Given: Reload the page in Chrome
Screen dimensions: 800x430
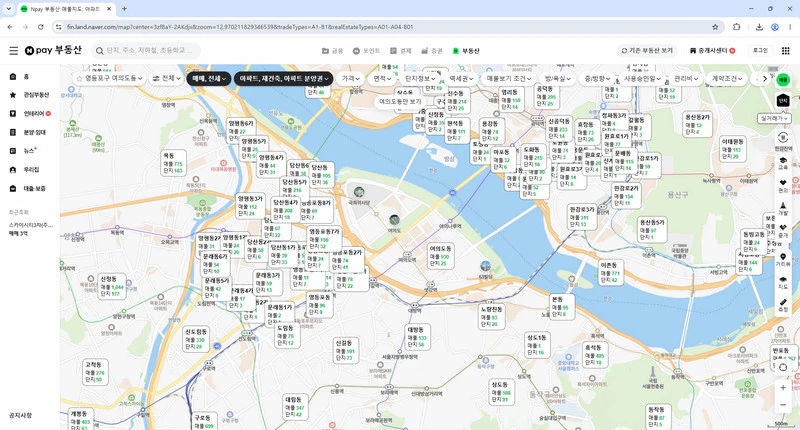Looking at the screenshot, I should click(x=40, y=27).
